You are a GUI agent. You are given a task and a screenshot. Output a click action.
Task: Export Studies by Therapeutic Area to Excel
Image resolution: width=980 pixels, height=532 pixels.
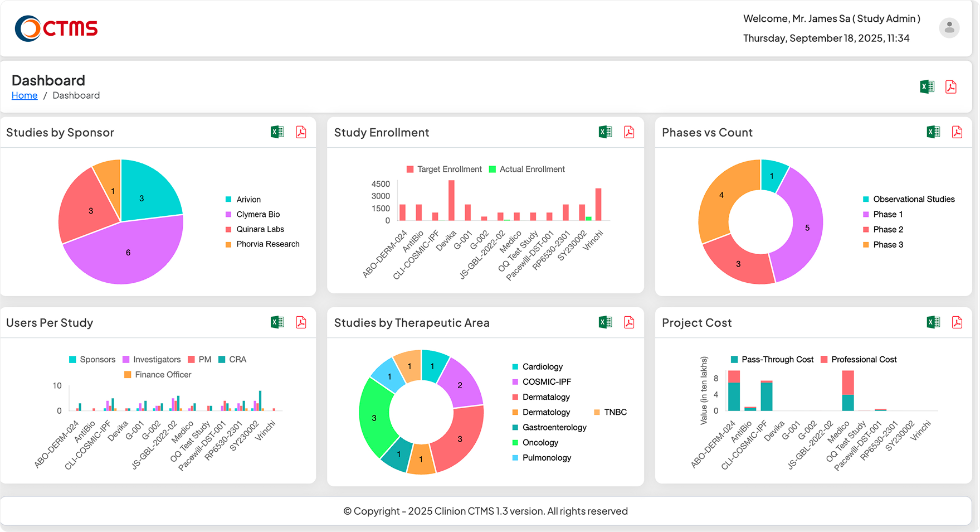click(606, 322)
